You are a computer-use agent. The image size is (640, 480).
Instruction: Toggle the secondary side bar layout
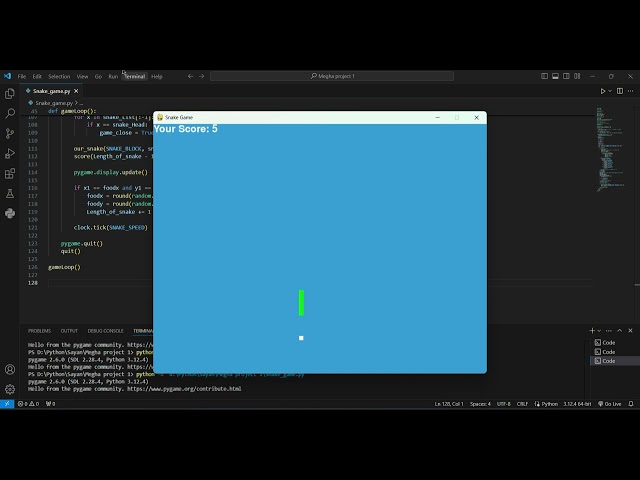(x=566, y=76)
